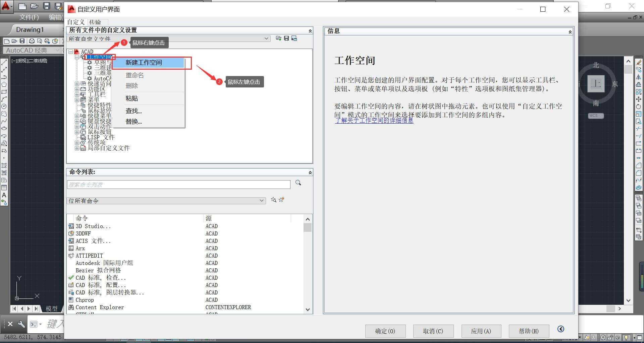Viewport: 644px width, 343px height.
Task: Click the workspace switching gear icon in the AutoCAD status bar
Action: 603,338
